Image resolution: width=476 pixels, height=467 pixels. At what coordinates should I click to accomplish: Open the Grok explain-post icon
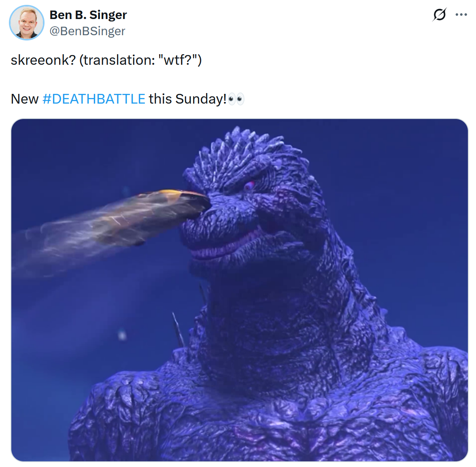click(x=439, y=15)
